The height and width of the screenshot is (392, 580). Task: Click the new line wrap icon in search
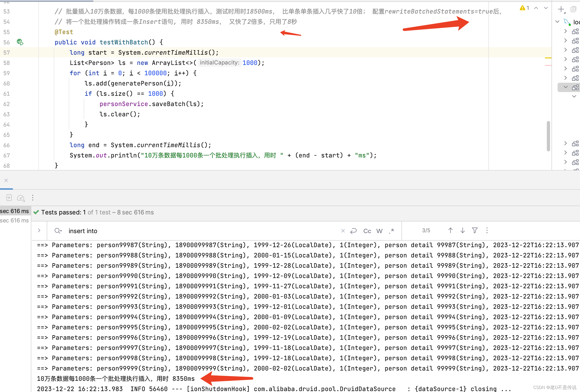[x=353, y=231]
